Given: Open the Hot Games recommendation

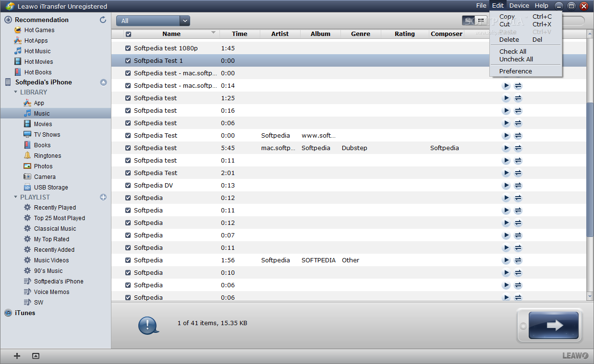Looking at the screenshot, I should tap(39, 30).
